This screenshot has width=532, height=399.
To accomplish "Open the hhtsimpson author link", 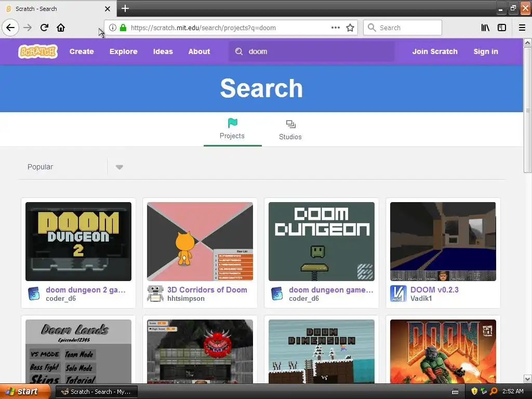I will (186, 299).
